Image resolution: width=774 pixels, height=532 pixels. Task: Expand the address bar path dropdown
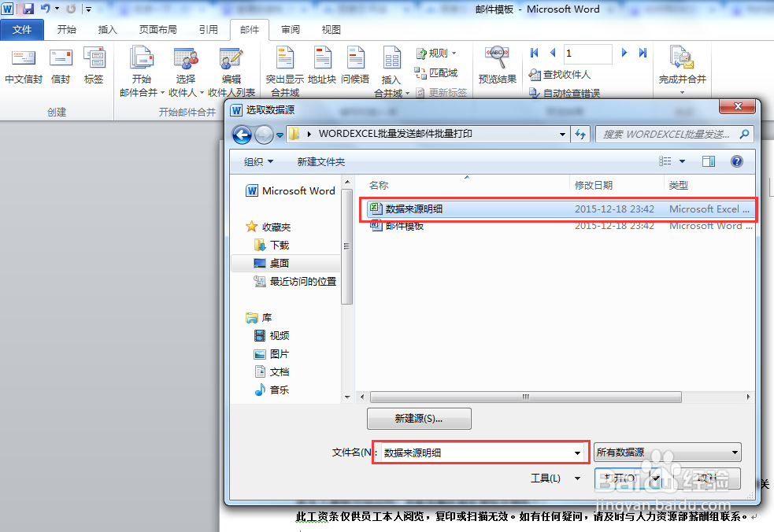(562, 135)
